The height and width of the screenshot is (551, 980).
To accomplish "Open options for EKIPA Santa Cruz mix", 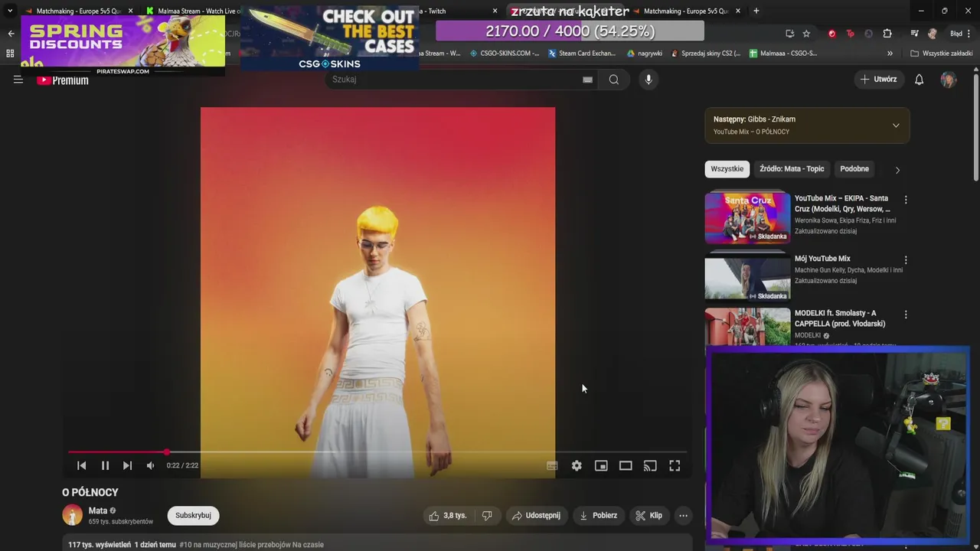I will tap(906, 200).
